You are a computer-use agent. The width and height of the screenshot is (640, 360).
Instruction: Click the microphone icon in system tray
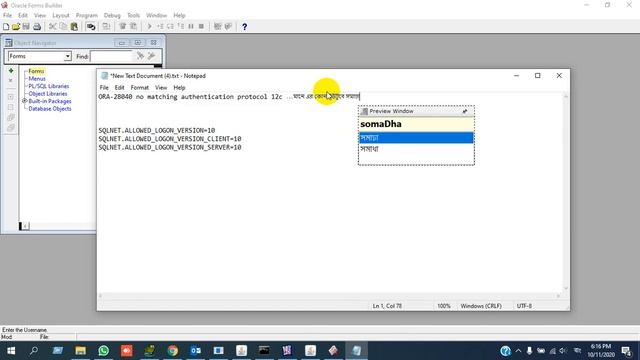(529, 351)
